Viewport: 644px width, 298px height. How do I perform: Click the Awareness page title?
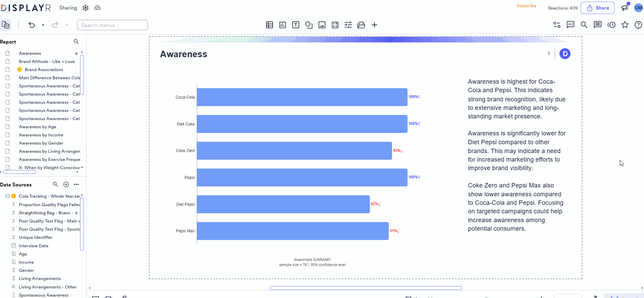[184, 54]
